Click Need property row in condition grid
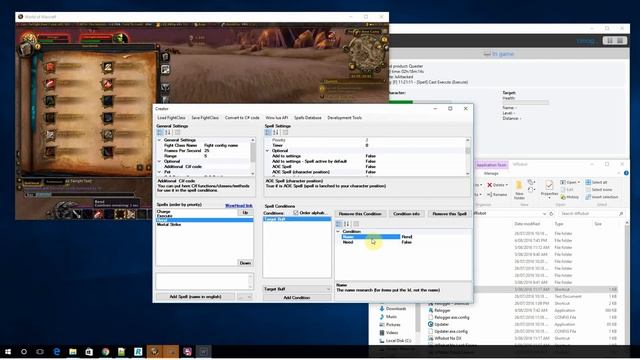Screen dimensions: 640x360 tap(404, 242)
